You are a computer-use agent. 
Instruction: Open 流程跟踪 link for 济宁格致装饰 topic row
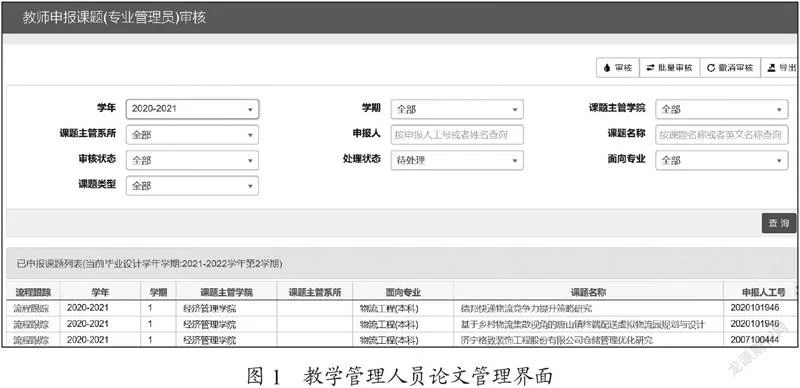click(31, 340)
